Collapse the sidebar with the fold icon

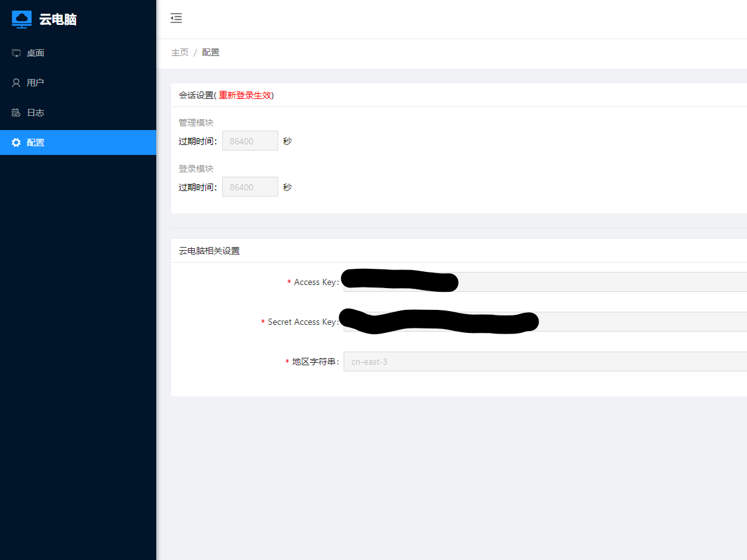tap(176, 18)
